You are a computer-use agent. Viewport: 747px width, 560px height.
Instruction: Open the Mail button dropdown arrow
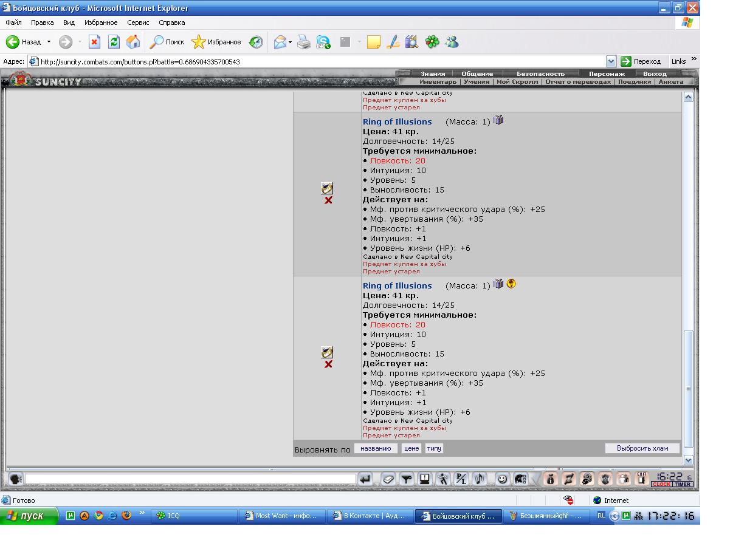tap(291, 42)
